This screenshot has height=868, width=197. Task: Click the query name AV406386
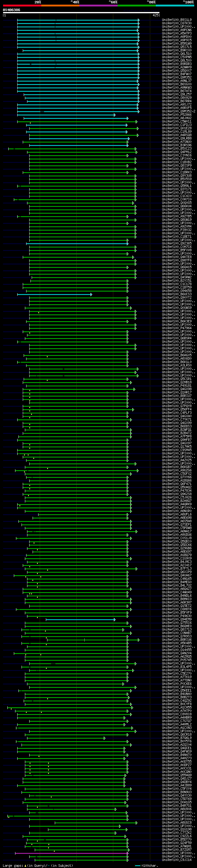[11, 10]
